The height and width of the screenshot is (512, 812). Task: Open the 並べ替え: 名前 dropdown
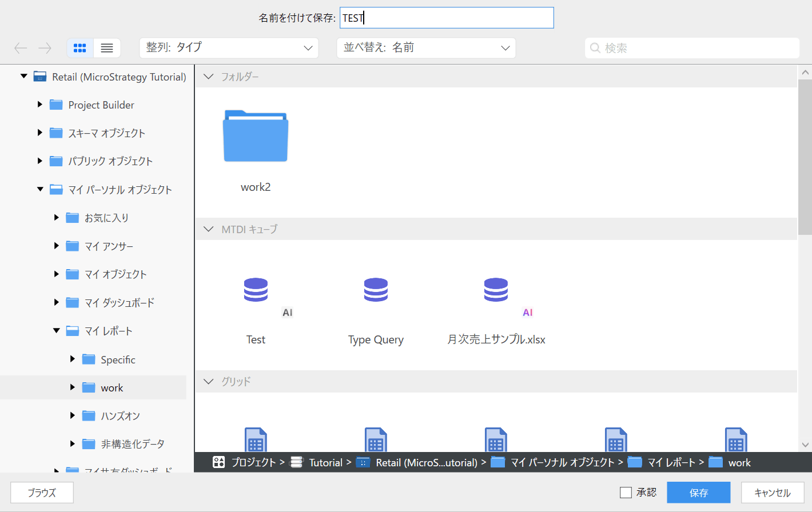point(426,48)
